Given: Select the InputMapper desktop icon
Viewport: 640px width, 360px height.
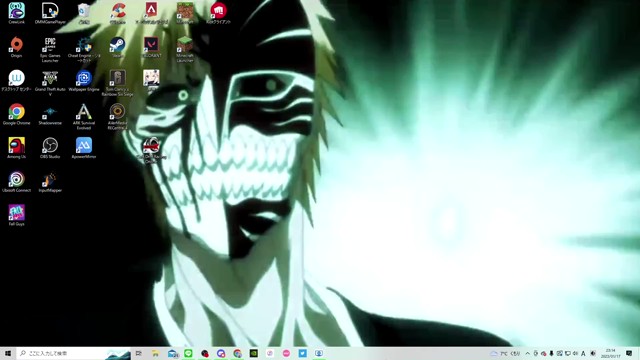Looking at the screenshot, I should coord(50,182).
